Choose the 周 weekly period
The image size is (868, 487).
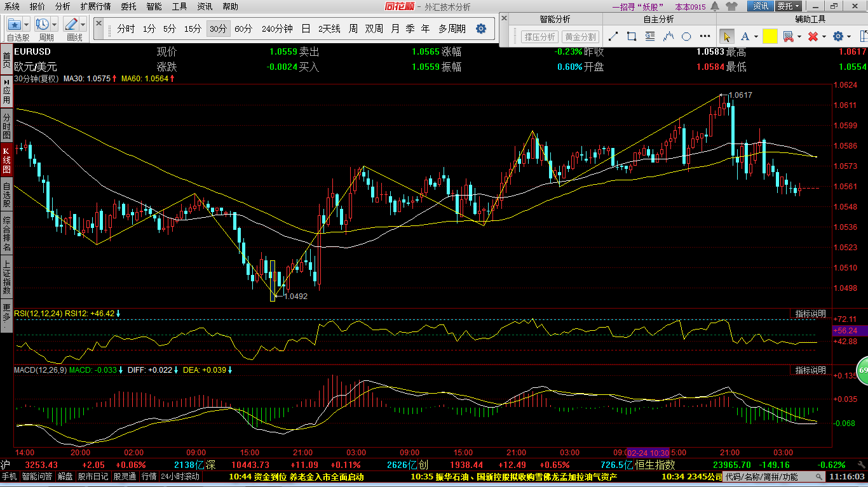click(x=353, y=29)
